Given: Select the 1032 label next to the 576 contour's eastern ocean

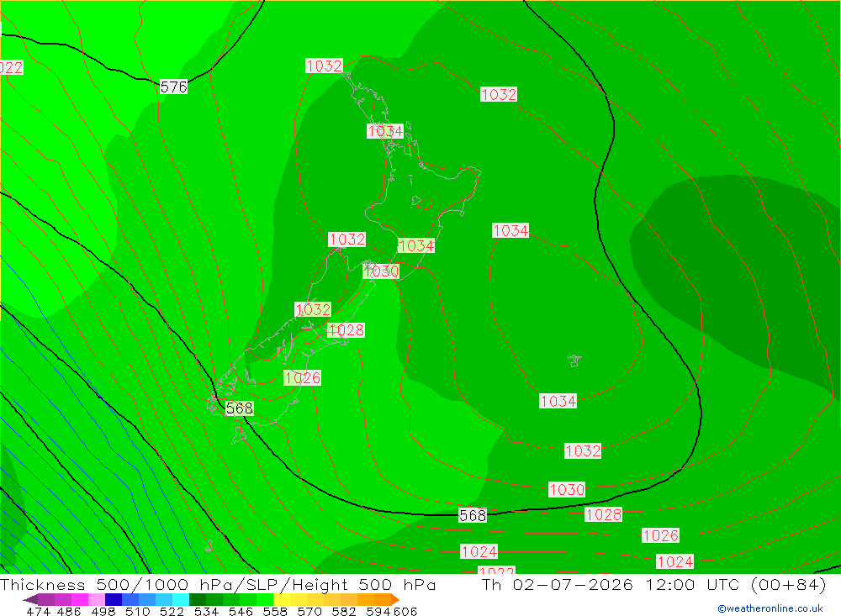Looking at the screenshot, I should tap(499, 94).
